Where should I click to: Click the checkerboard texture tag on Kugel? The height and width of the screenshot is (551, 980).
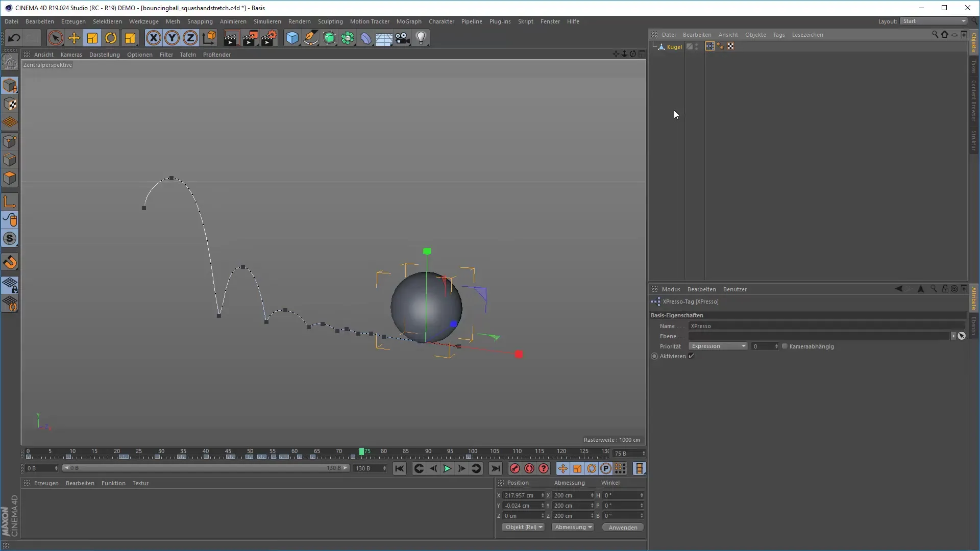tap(730, 46)
